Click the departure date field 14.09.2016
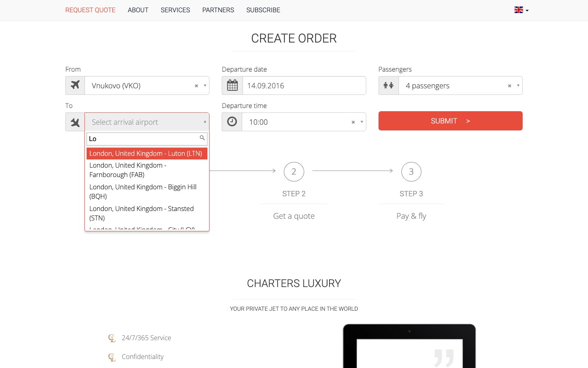Image resolution: width=588 pixels, height=368 pixels. tap(304, 85)
